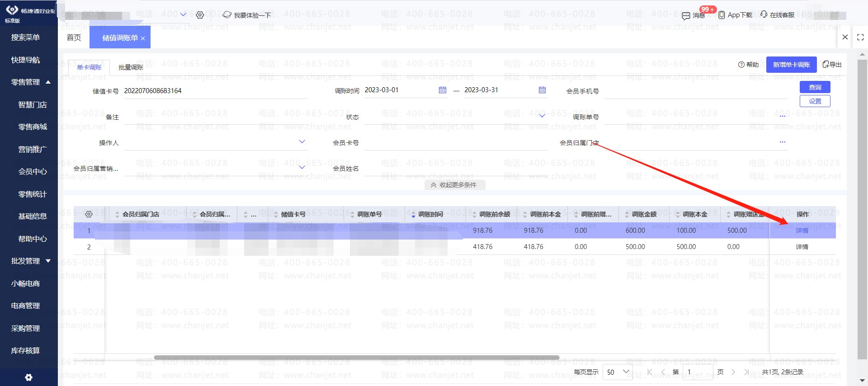Open the start date calendar picker
Screen dimensions: 868x386
pyautogui.click(x=443, y=90)
